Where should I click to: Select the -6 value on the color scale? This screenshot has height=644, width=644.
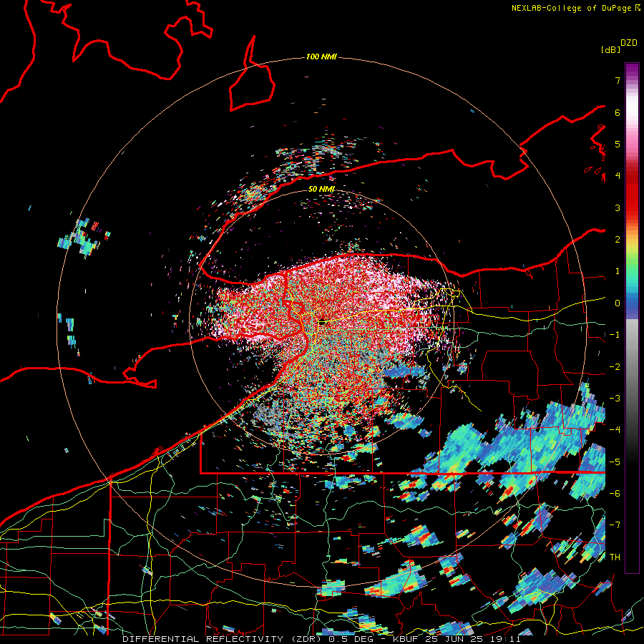pos(615,494)
